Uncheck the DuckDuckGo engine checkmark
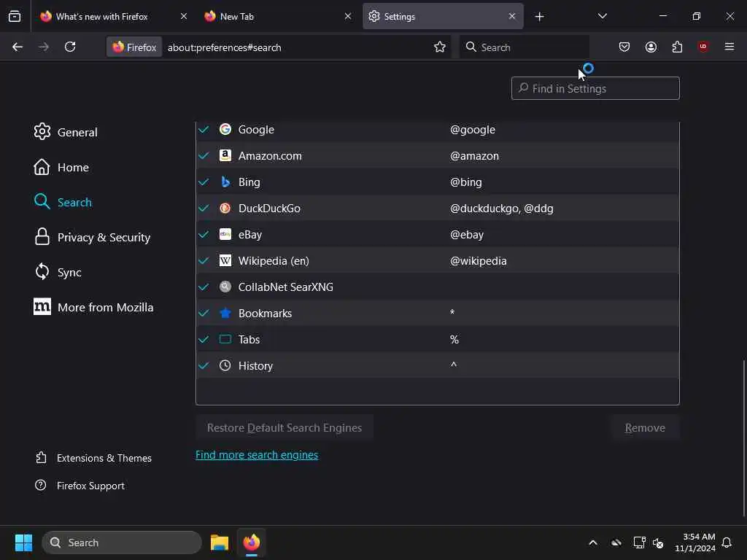Viewport: 747px width, 560px height. click(x=204, y=208)
